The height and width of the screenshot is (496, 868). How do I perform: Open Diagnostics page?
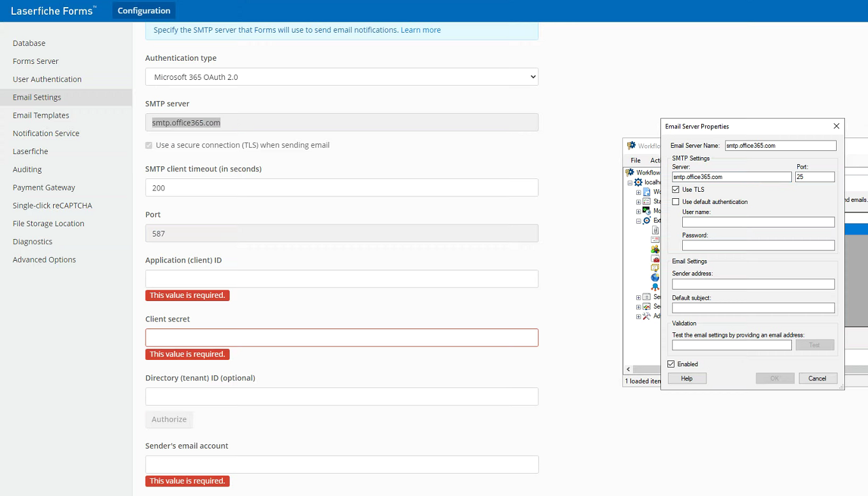pyautogui.click(x=33, y=242)
